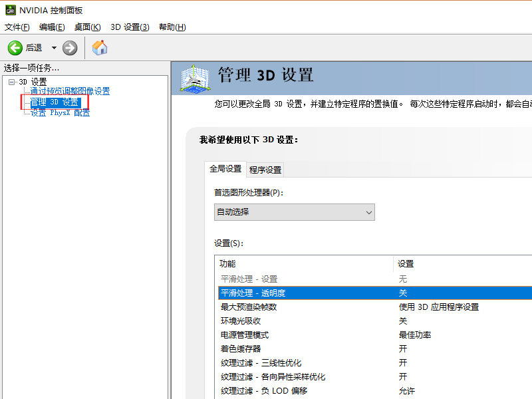Click the green Back navigation arrow

click(15, 47)
